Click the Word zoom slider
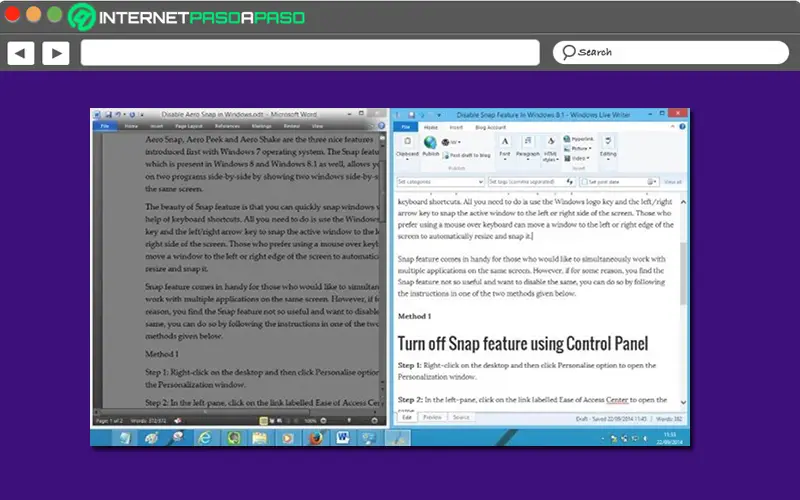The height and width of the screenshot is (500, 800). point(349,420)
